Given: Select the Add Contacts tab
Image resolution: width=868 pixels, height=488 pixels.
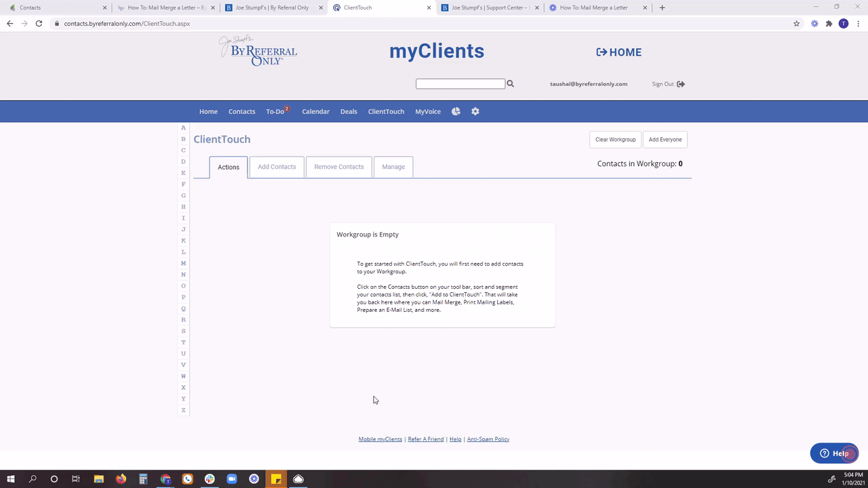Looking at the screenshot, I should pos(277,167).
